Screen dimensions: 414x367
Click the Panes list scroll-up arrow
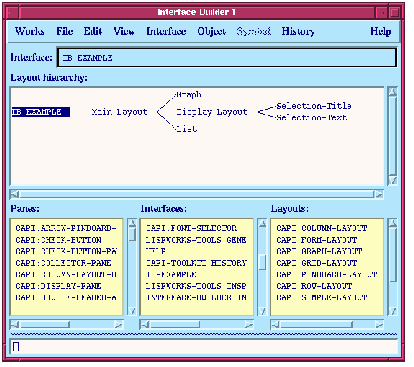pyautogui.click(x=132, y=223)
